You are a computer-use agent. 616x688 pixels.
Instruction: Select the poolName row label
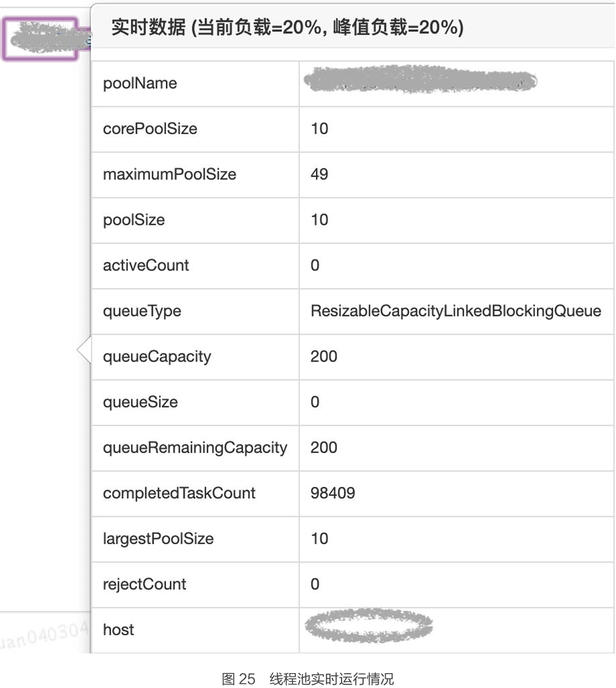click(x=140, y=84)
